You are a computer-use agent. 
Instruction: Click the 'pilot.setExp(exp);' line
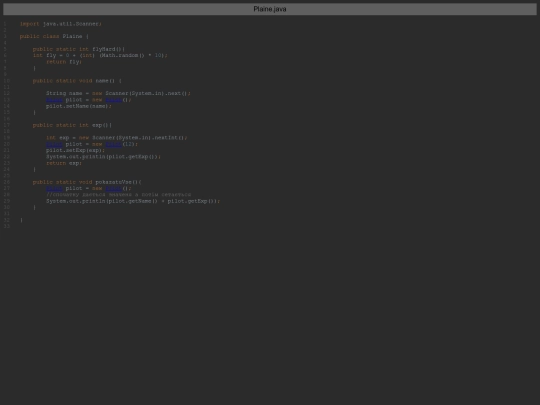(75, 150)
